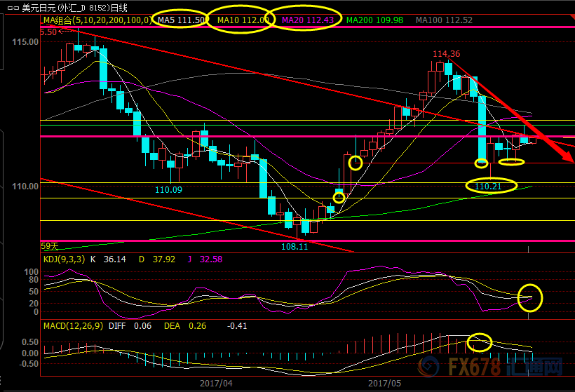Select the MACD DEA 0.26 reading

click(185, 326)
